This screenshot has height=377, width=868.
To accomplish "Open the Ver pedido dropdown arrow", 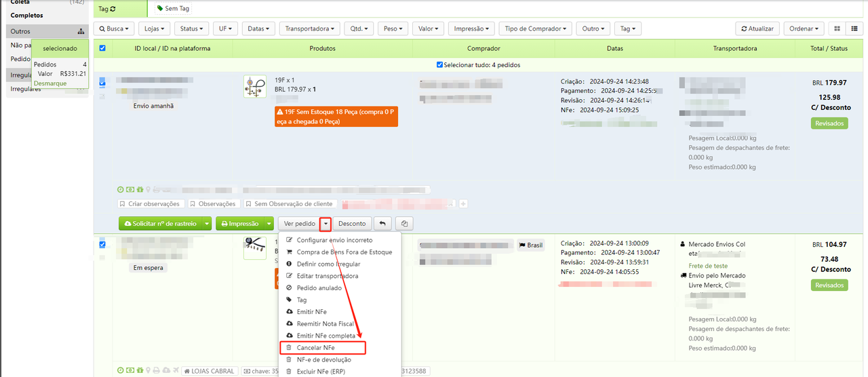I will point(326,223).
